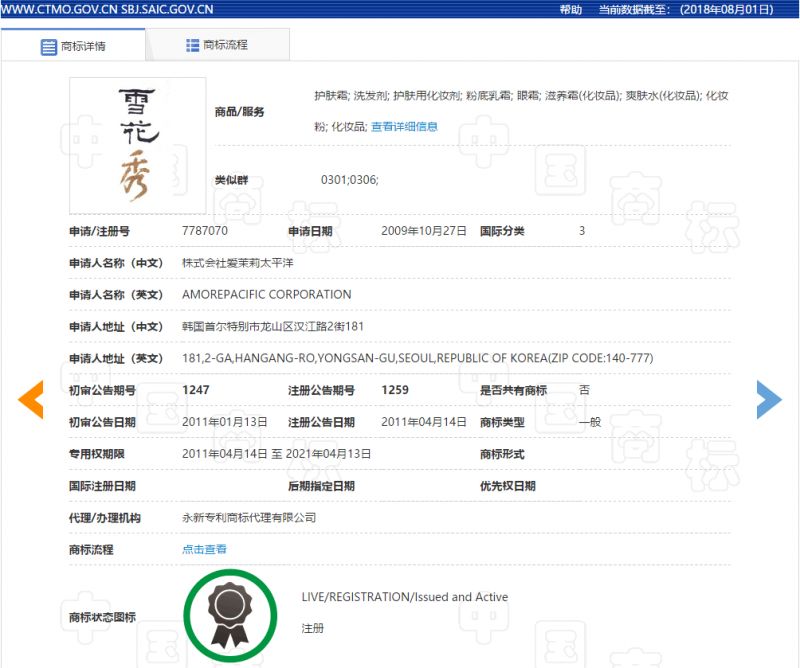800x668 pixels.
Task: Click the green registration status badge icon
Action: (230, 616)
